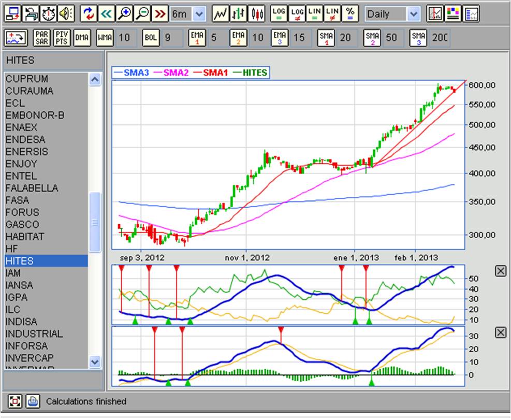The height and width of the screenshot is (420, 511).
Task: Toggle the PAR SAR indicator
Action: pyautogui.click(x=41, y=38)
